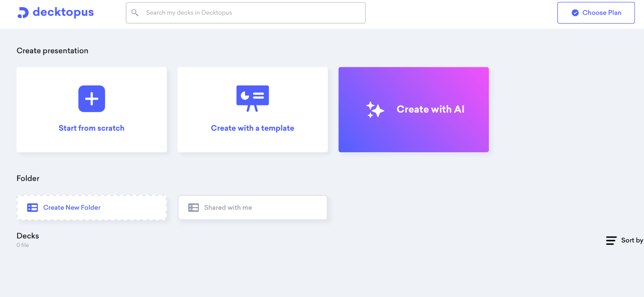Image resolution: width=644 pixels, height=297 pixels.
Task: Click the search magnifier icon
Action: 135,13
